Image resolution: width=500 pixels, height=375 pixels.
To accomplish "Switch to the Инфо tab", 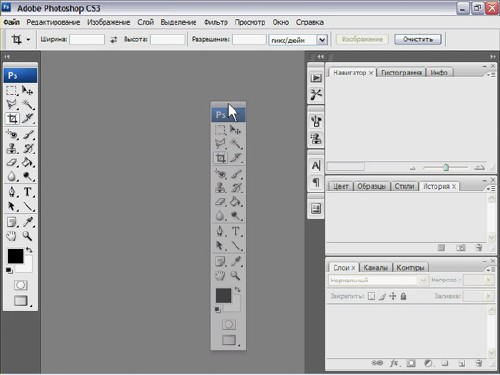I will [439, 73].
